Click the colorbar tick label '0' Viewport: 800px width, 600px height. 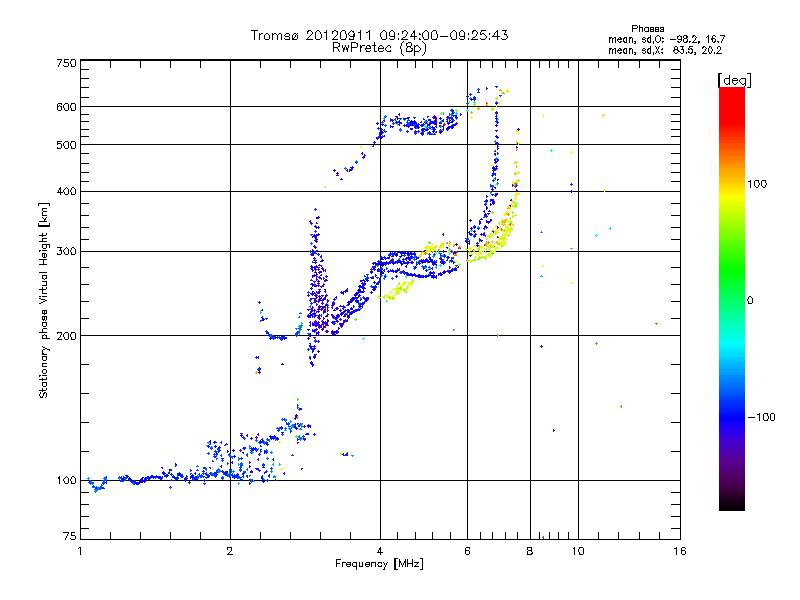[750, 301]
